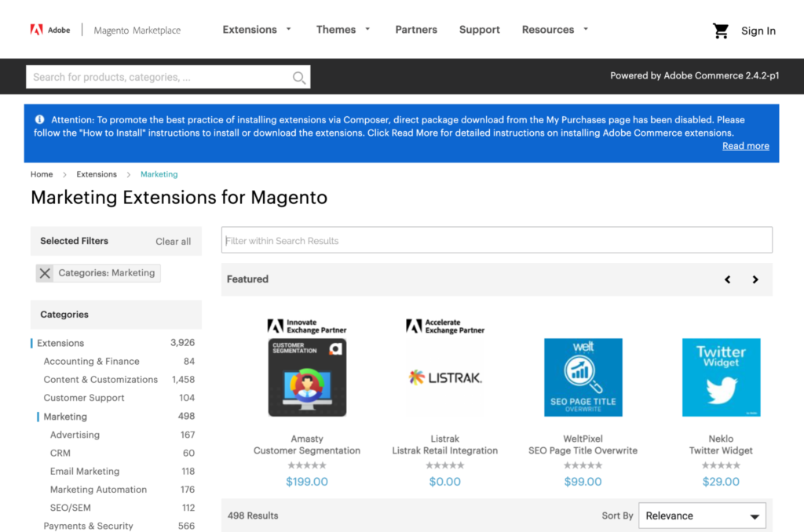Open the Resources top menu
This screenshot has width=804, height=532.
pos(547,30)
